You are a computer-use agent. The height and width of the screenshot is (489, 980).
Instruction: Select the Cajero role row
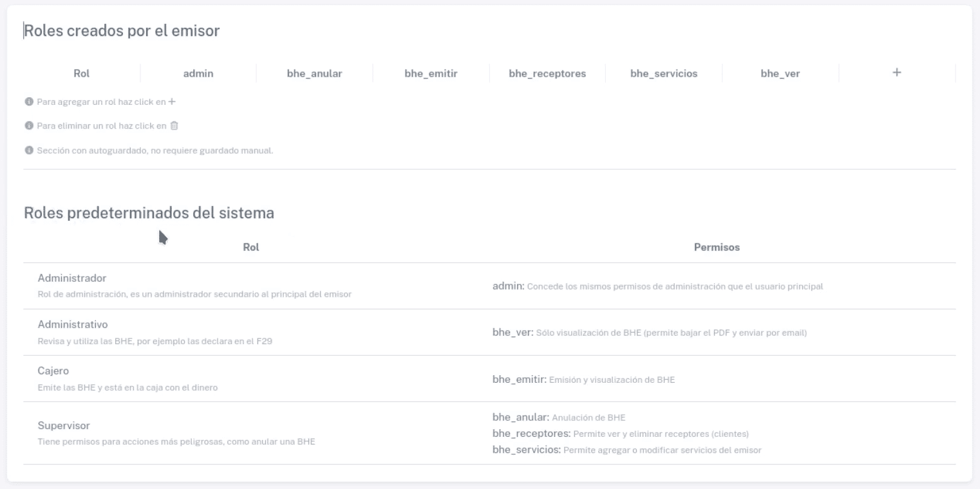pyautogui.click(x=489, y=378)
